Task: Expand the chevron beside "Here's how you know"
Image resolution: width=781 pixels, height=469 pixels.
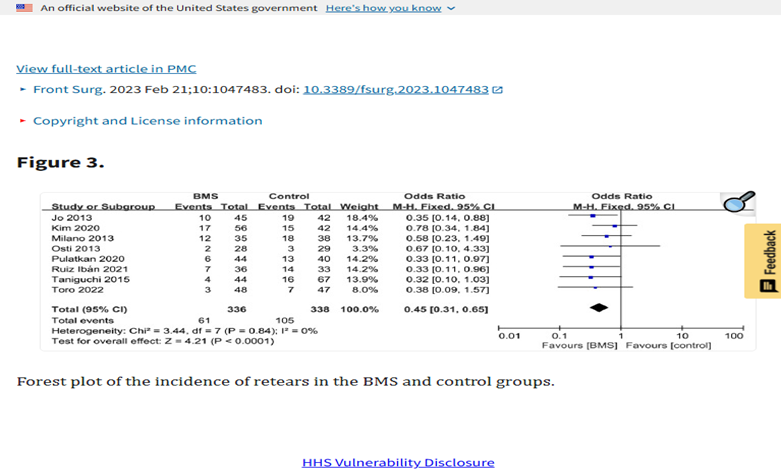Action: [451, 8]
